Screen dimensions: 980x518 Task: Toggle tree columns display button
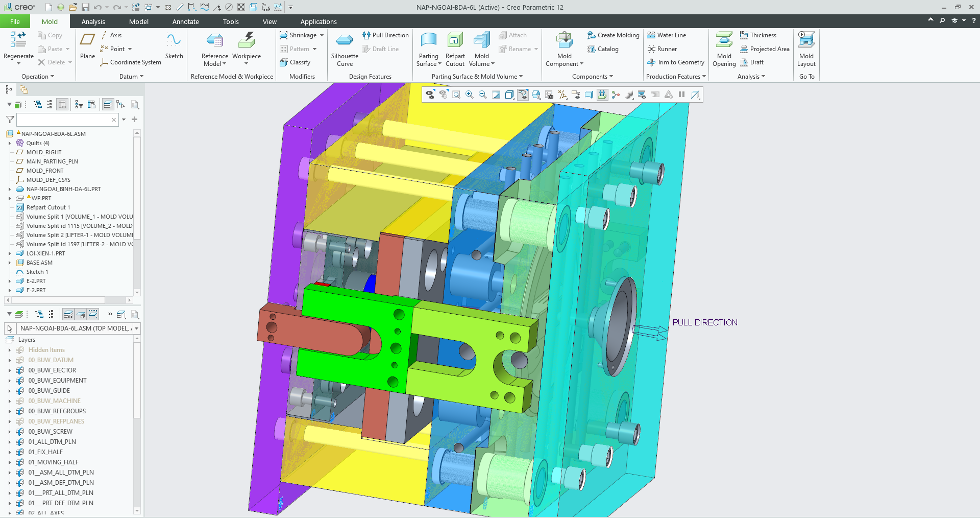coord(62,105)
